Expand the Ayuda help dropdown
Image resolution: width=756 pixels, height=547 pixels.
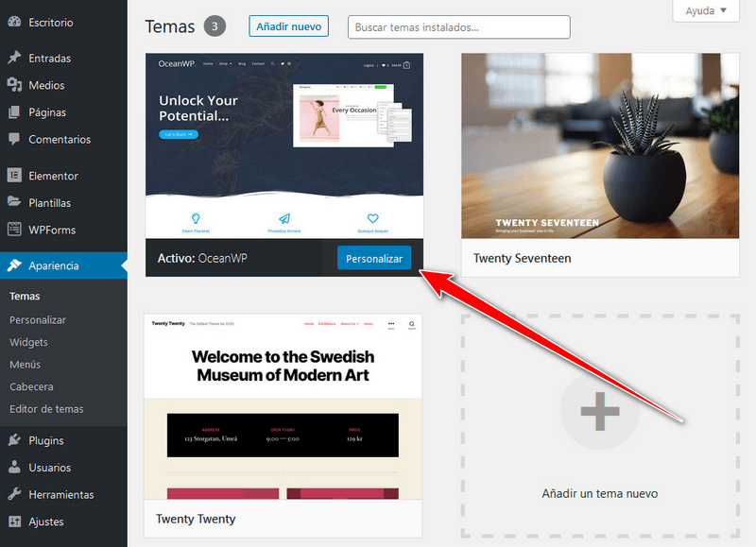[706, 10]
